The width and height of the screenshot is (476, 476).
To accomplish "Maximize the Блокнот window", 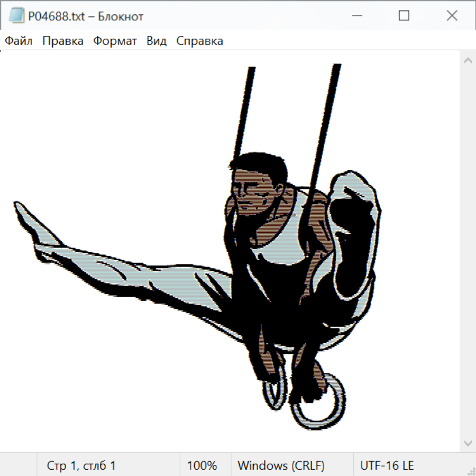I will pyautogui.click(x=404, y=16).
